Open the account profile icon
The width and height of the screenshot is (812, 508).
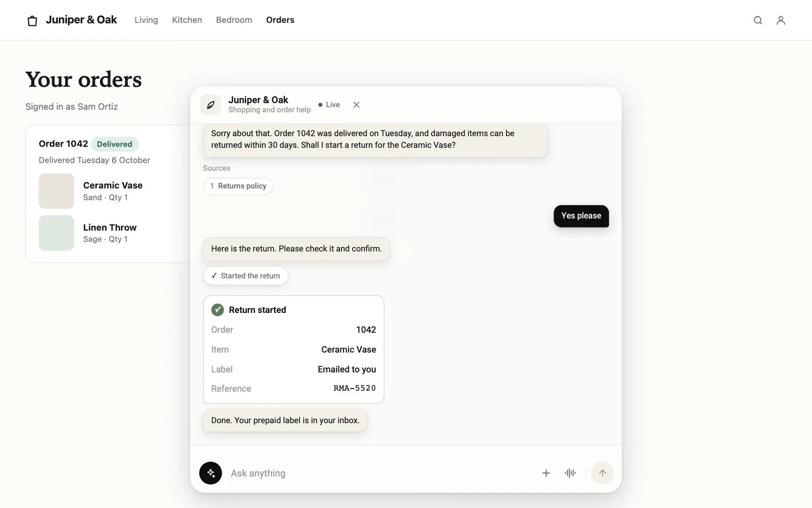(x=781, y=20)
